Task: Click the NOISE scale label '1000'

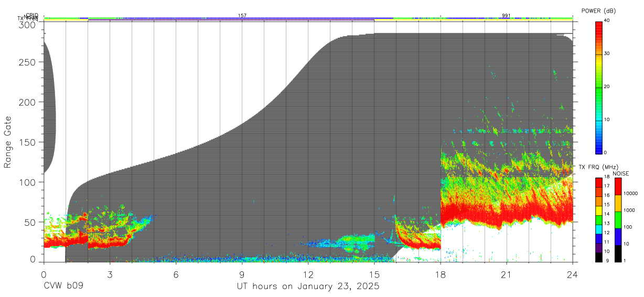Action: (x=629, y=211)
